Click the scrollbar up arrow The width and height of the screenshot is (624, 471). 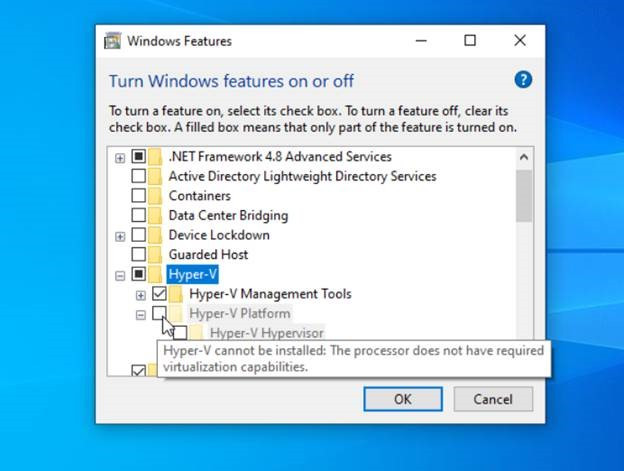pos(524,157)
